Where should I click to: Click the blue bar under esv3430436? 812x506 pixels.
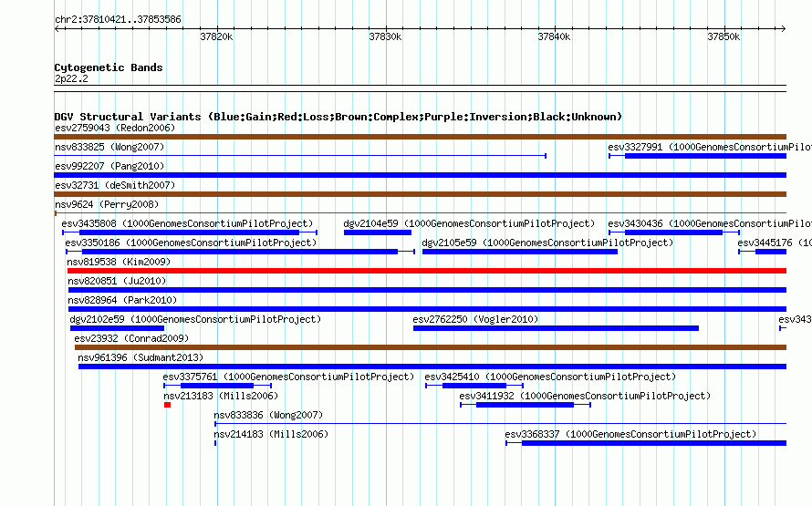click(x=673, y=232)
